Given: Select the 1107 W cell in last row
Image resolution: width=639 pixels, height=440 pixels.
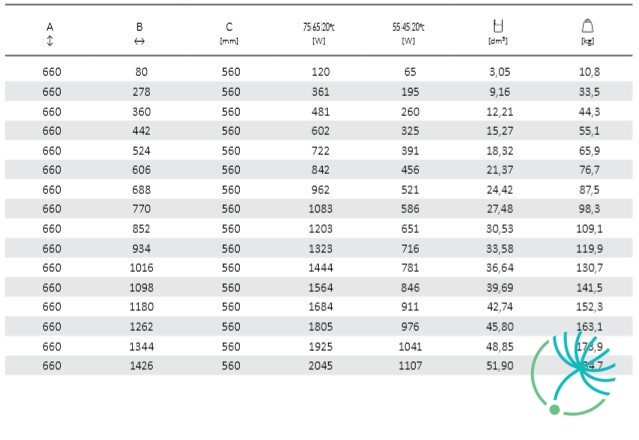Looking at the screenshot, I should coord(410,366).
